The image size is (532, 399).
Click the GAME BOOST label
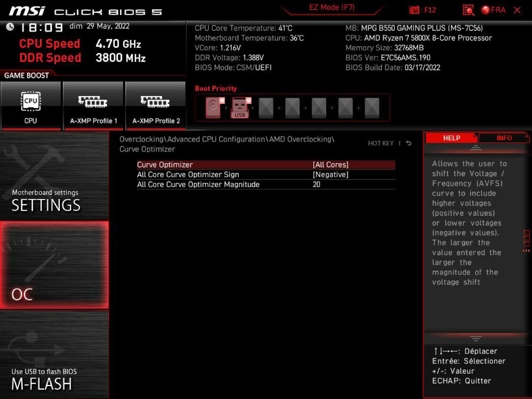pyautogui.click(x=27, y=75)
